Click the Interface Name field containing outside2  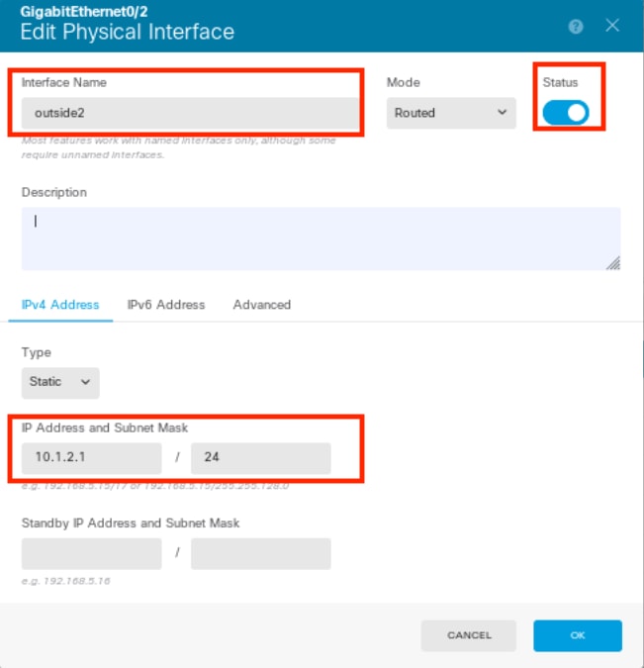coord(190,113)
